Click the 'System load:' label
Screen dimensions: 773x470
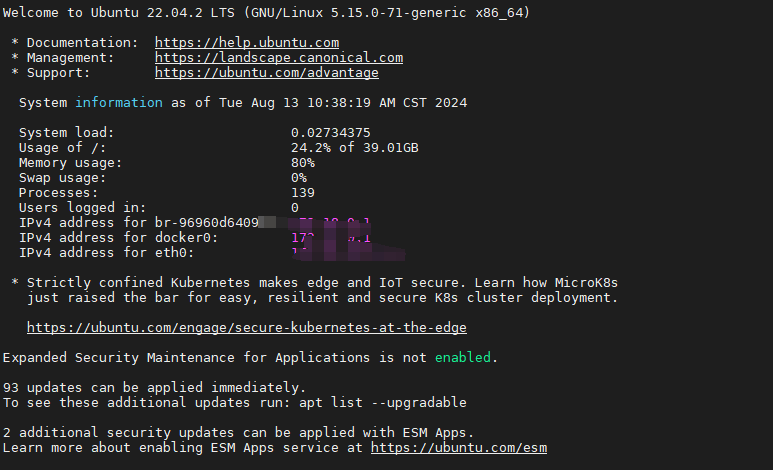coord(67,133)
